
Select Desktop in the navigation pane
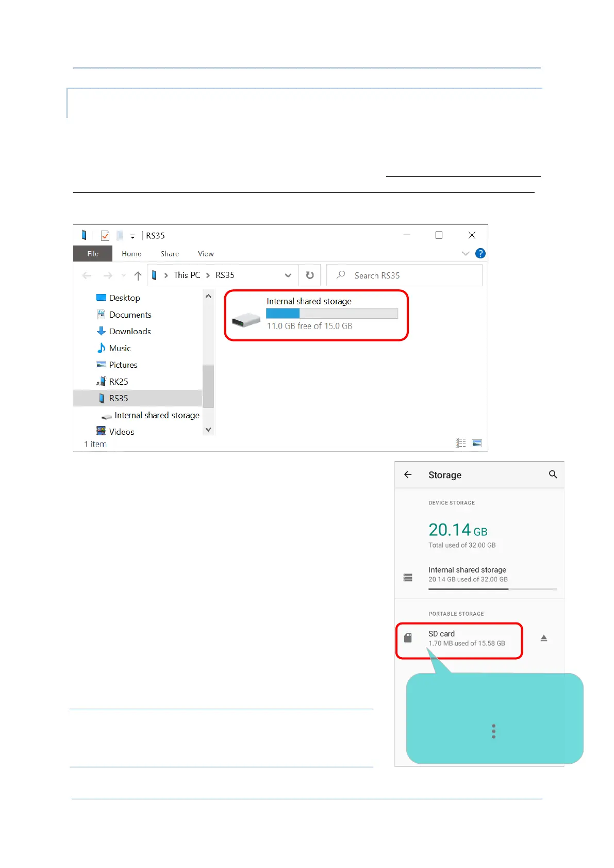coord(118,298)
